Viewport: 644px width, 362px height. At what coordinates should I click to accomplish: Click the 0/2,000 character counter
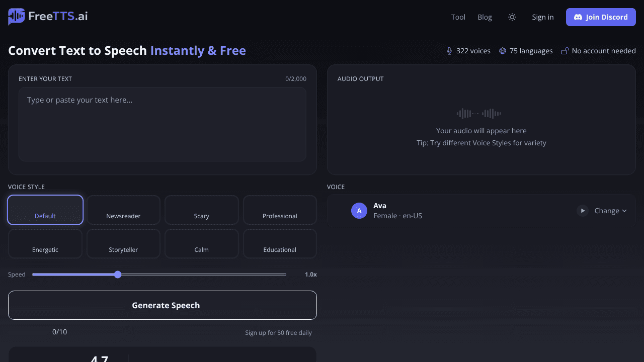(296, 79)
